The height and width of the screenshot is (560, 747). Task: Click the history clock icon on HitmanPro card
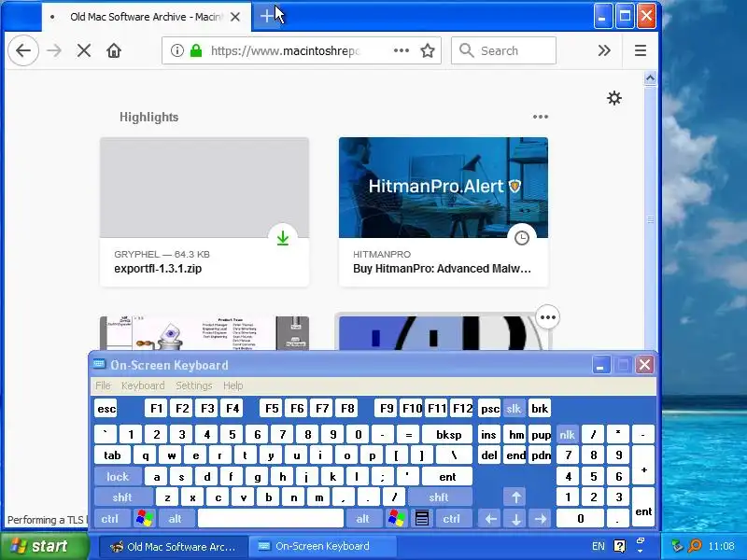point(522,238)
